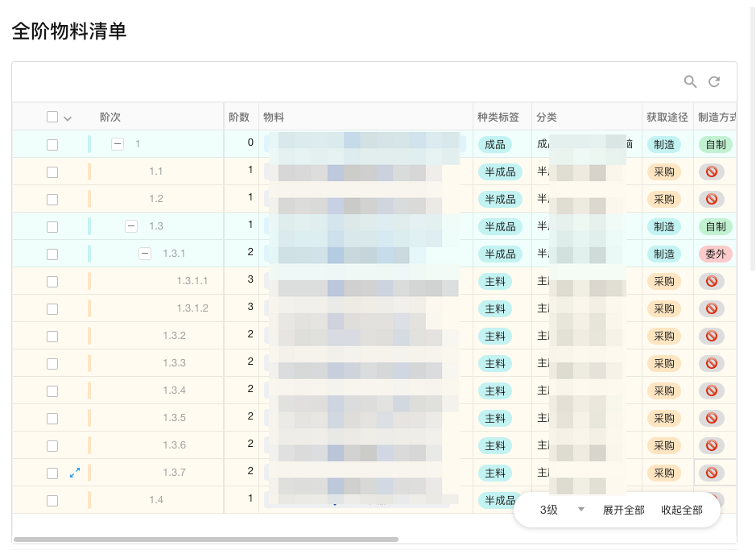This screenshot has width=756, height=558.
Task: Click the 物料 column header
Action: [274, 118]
